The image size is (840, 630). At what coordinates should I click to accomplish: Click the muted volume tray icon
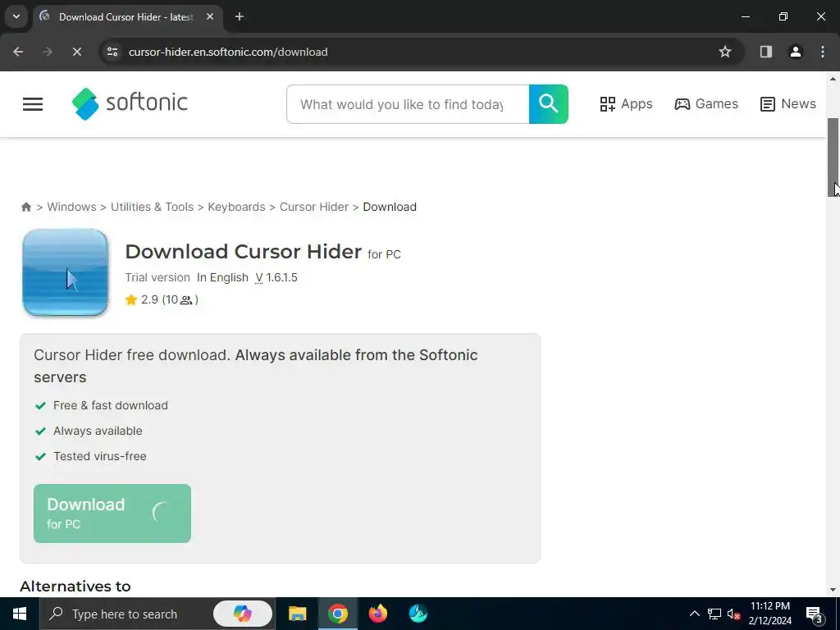coord(733,614)
